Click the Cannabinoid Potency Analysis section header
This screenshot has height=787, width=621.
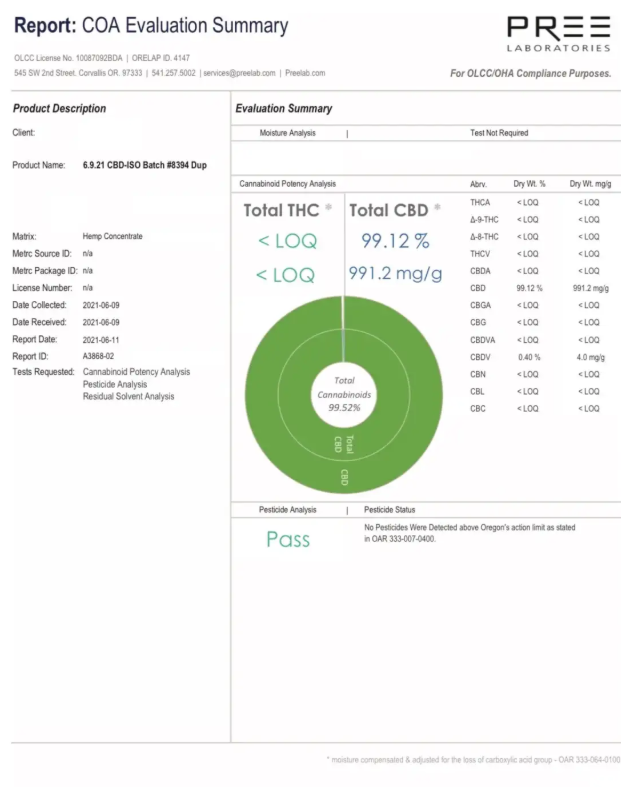point(288,184)
